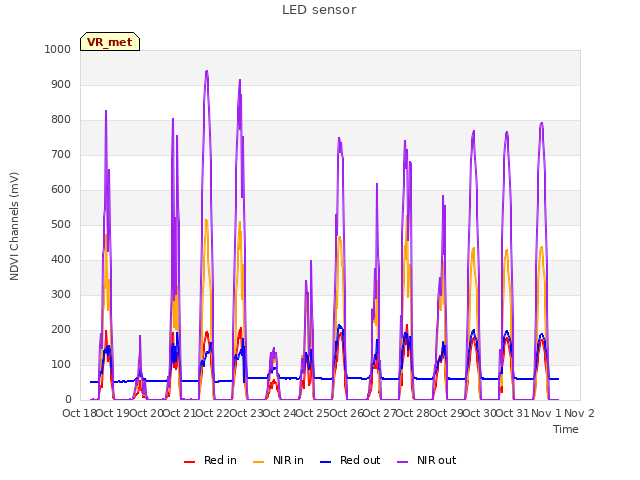Click the Nov 2 x-axis label
This screenshot has height=480, width=640.
579,413
